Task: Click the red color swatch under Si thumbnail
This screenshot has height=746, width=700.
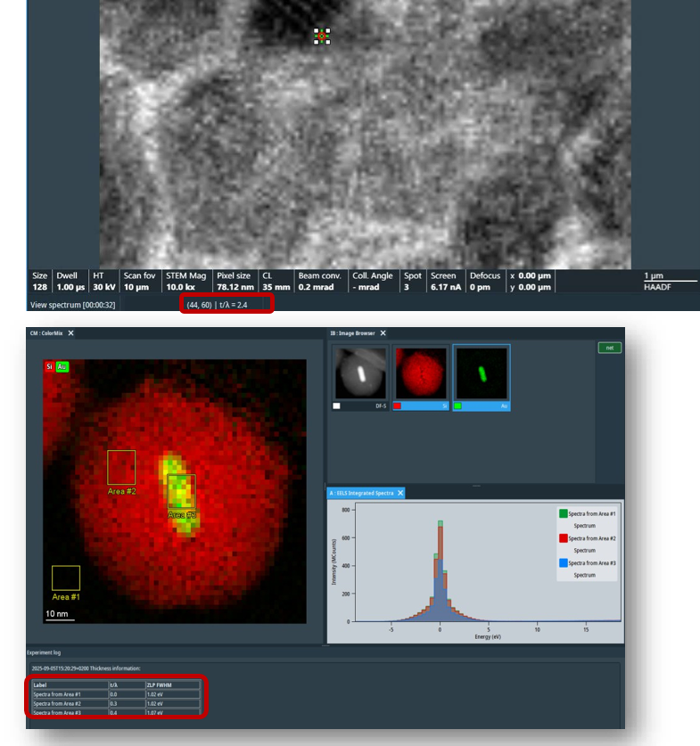Action: point(398,406)
